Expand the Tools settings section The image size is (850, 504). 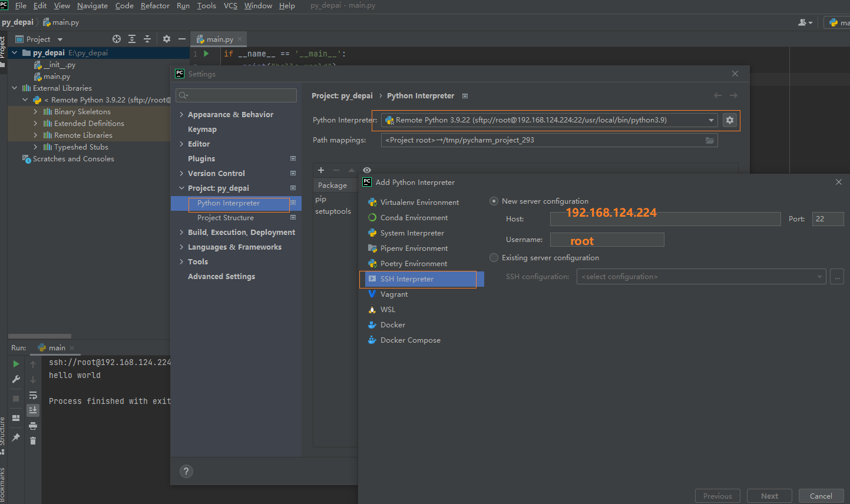pyautogui.click(x=181, y=262)
